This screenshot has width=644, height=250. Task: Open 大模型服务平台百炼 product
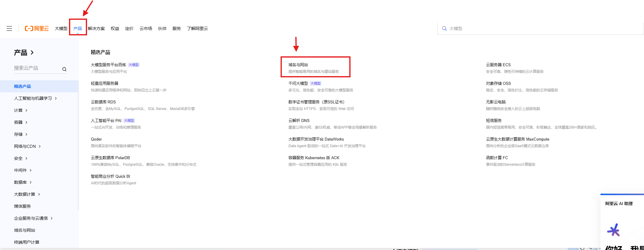(x=108, y=65)
